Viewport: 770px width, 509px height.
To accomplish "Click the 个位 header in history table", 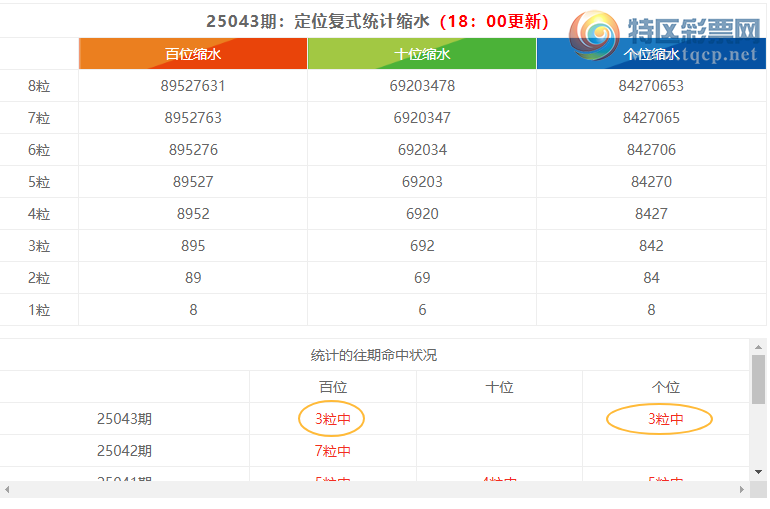I will [666, 387].
